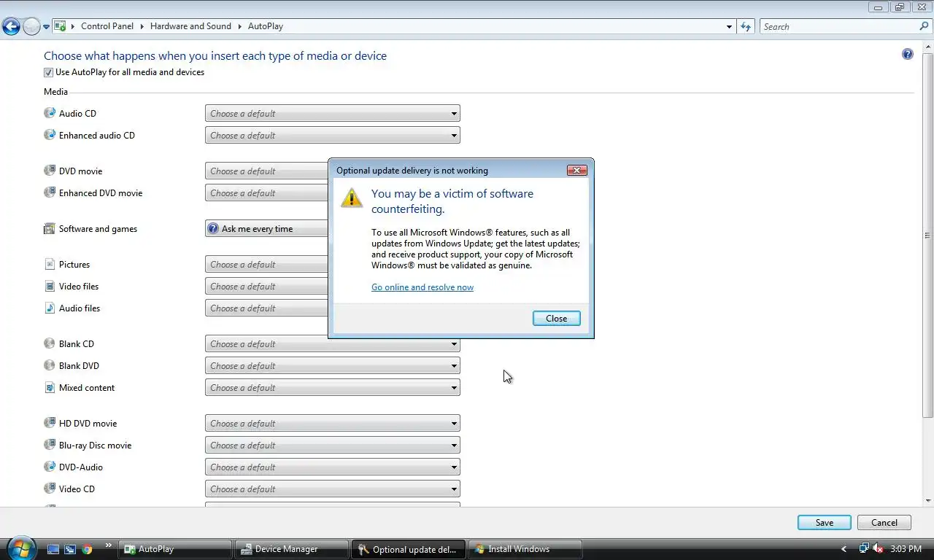Click the vertical scrollbar thumb
Image resolution: width=934 pixels, height=560 pixels.
tap(928, 236)
